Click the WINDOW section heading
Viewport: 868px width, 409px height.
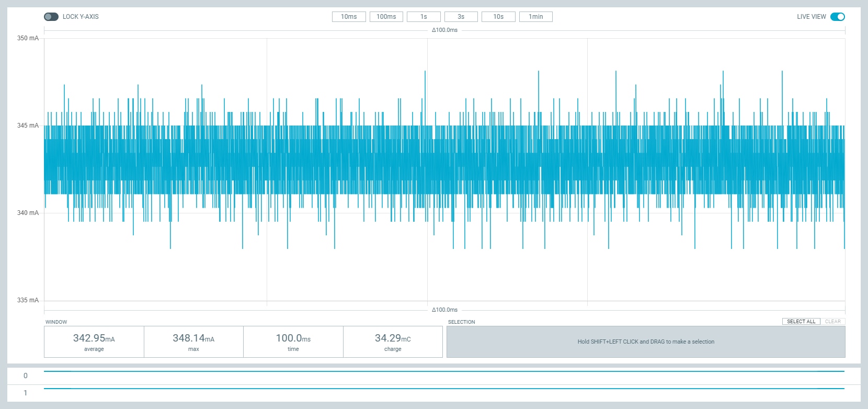56,322
